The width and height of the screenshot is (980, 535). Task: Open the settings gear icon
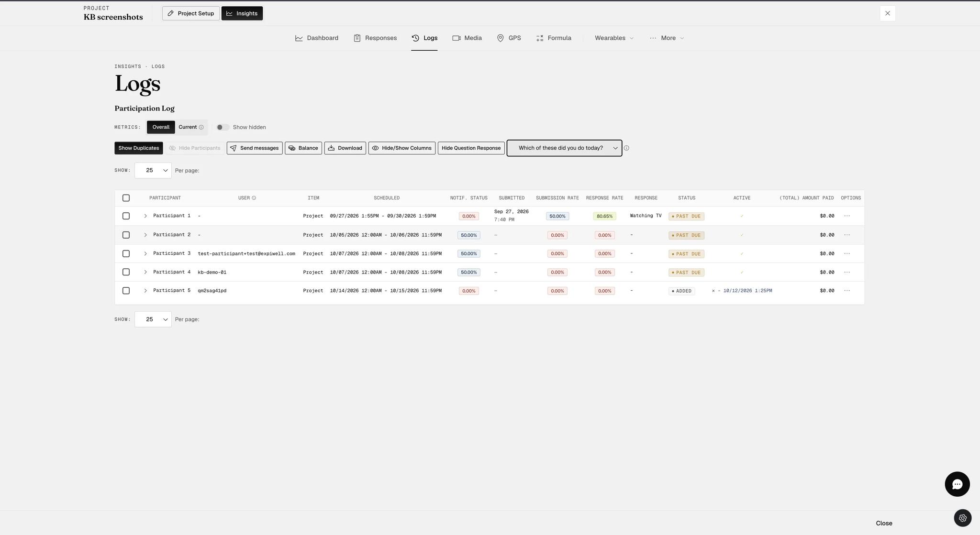point(963,518)
